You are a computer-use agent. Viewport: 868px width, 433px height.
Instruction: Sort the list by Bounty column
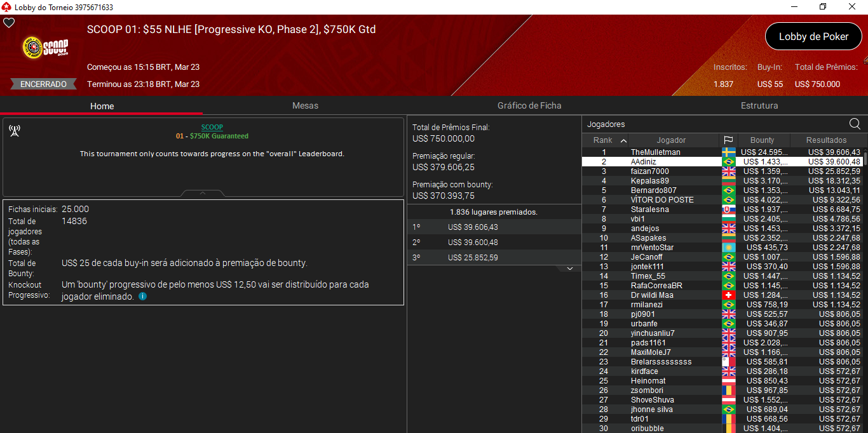pyautogui.click(x=762, y=140)
